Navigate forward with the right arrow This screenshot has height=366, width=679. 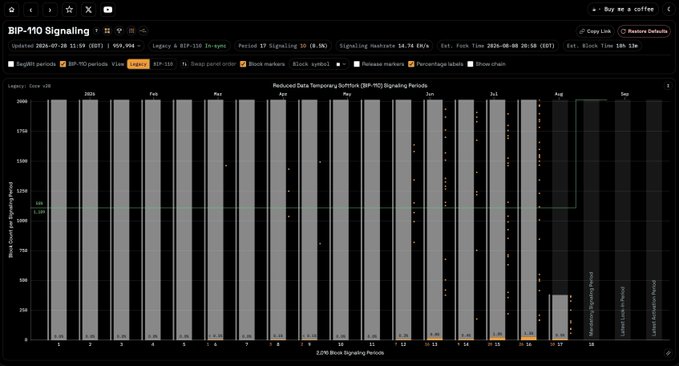(50, 10)
